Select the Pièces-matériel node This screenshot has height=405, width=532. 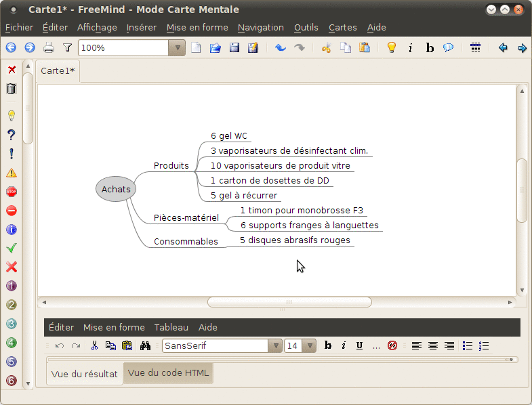[186, 217]
